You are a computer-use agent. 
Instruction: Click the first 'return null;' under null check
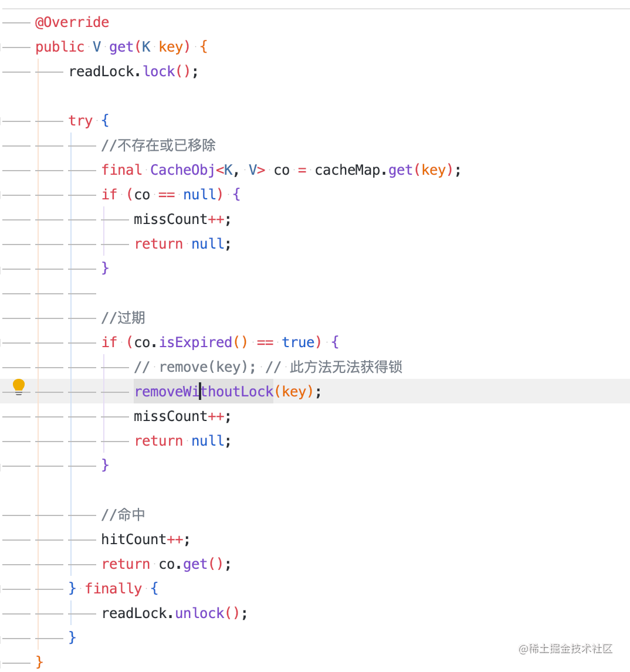coord(182,244)
